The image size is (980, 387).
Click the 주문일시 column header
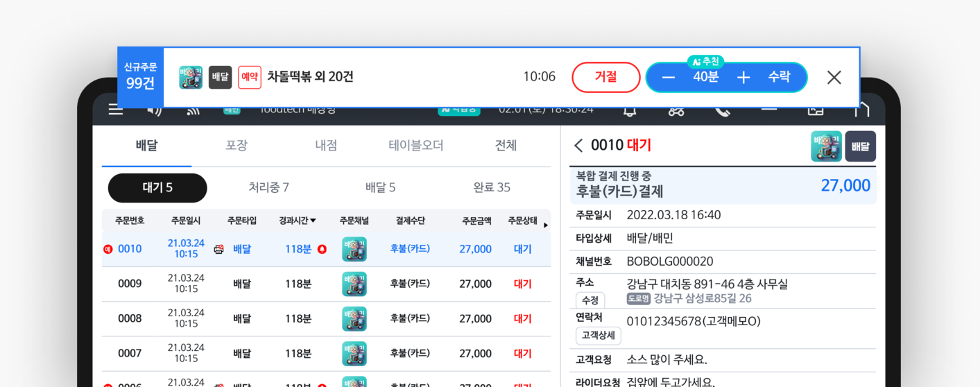click(186, 221)
